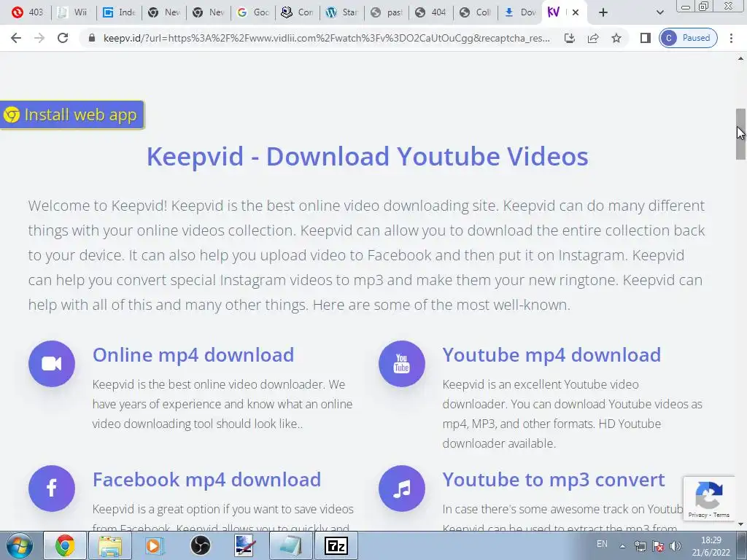The width and height of the screenshot is (747, 560).
Task: Switch to the Coll tab
Action: (x=476, y=12)
